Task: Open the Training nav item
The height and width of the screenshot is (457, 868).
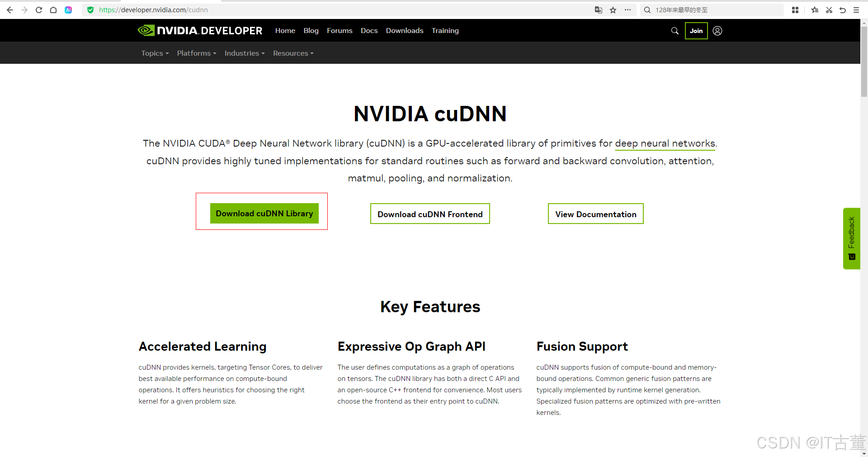Action: tap(445, 31)
